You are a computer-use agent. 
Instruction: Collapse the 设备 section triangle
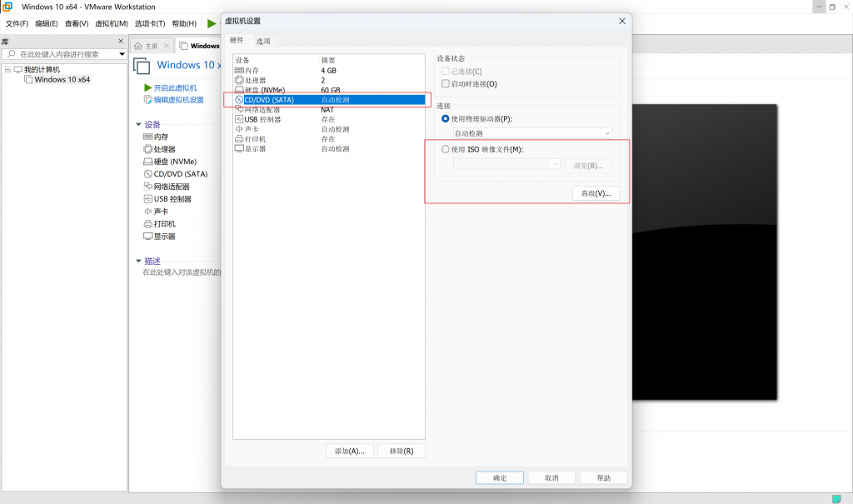pos(139,124)
